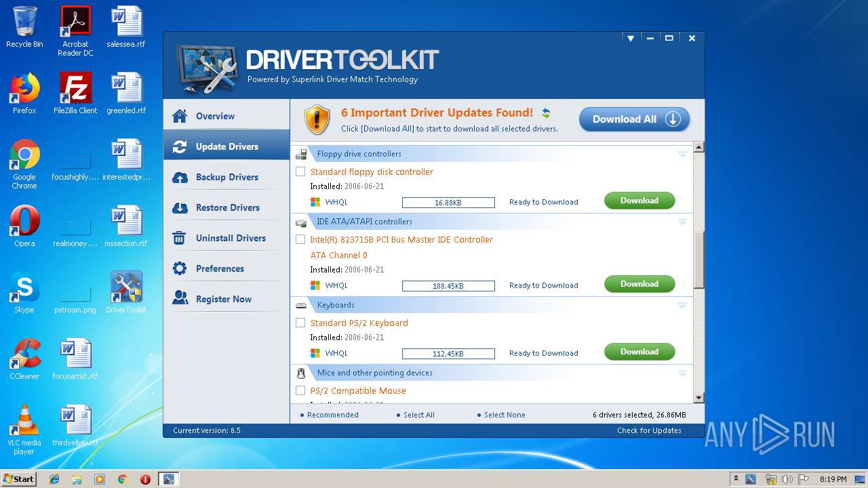Launch Chrome from the taskbar
The image size is (868, 488).
pyautogui.click(x=122, y=479)
